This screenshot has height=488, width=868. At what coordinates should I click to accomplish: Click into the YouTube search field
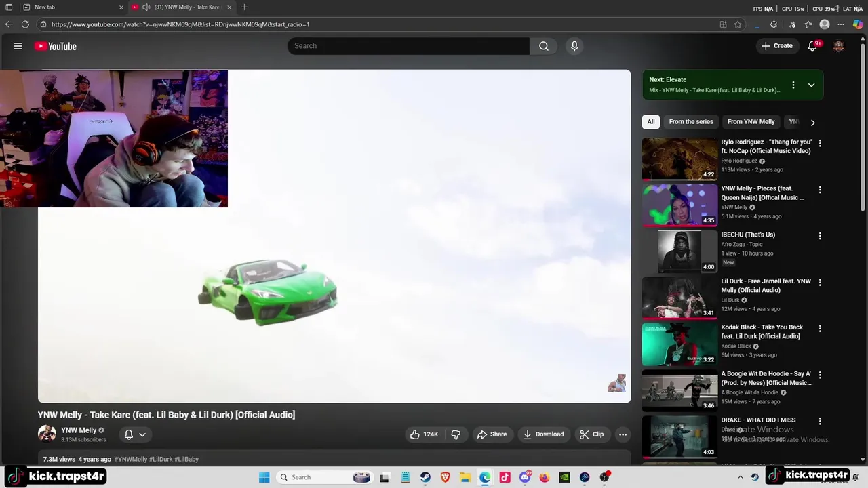[x=409, y=46]
